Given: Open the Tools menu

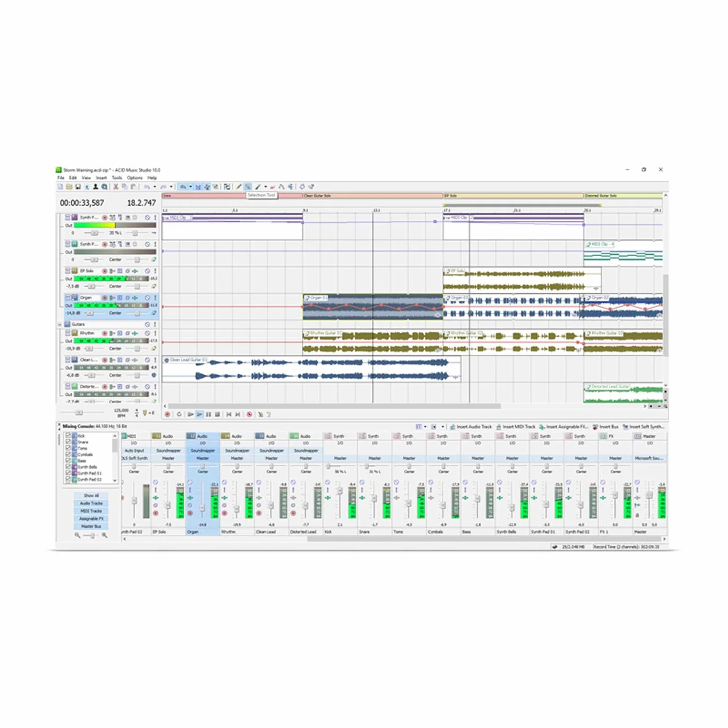Looking at the screenshot, I should (117, 178).
